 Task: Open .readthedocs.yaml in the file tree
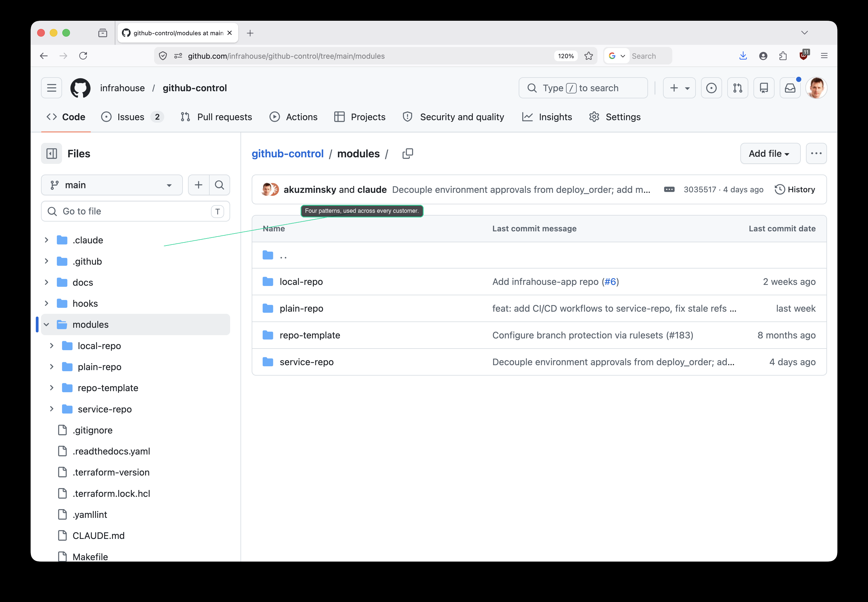coord(111,451)
